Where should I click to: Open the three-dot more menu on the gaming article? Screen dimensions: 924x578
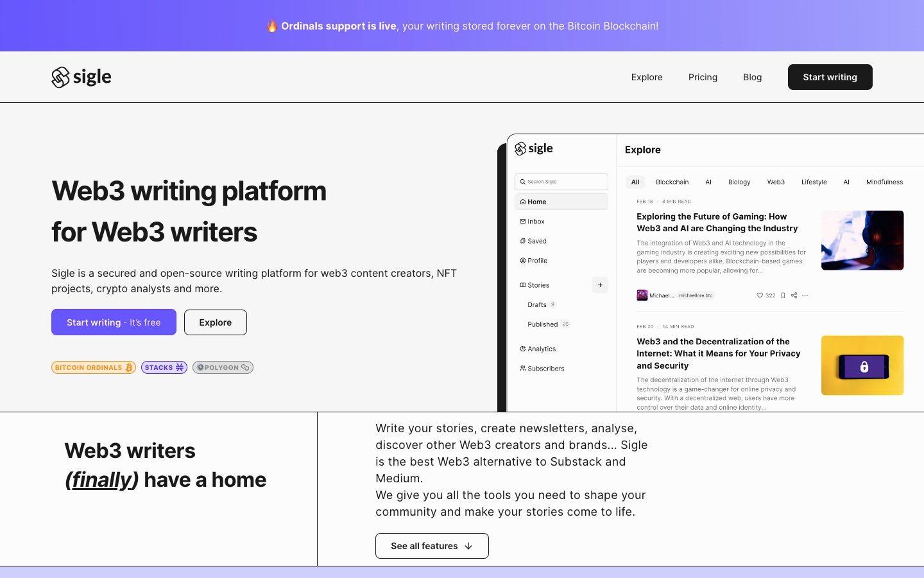[x=805, y=295]
